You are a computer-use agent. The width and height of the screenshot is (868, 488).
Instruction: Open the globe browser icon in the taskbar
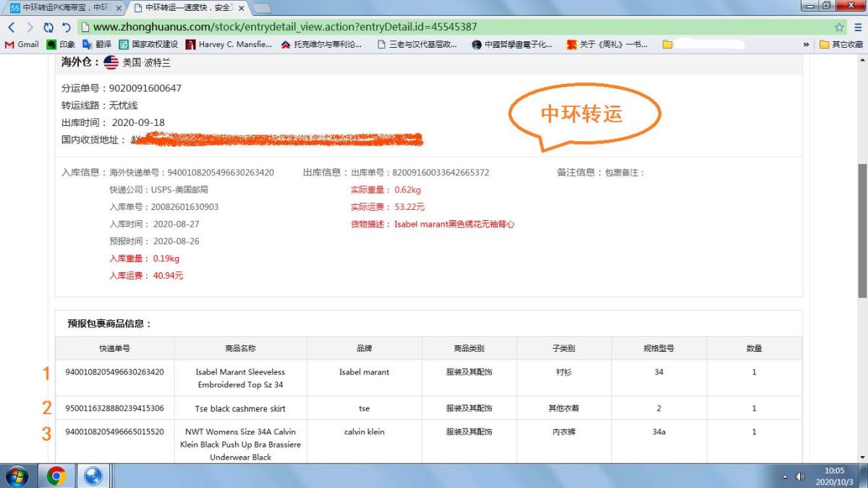tap(93, 476)
